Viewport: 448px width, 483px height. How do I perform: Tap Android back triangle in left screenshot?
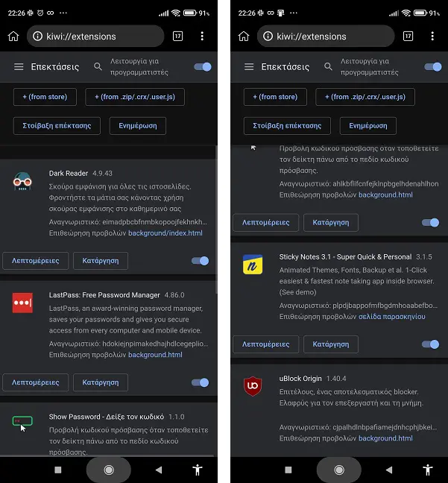point(159,470)
